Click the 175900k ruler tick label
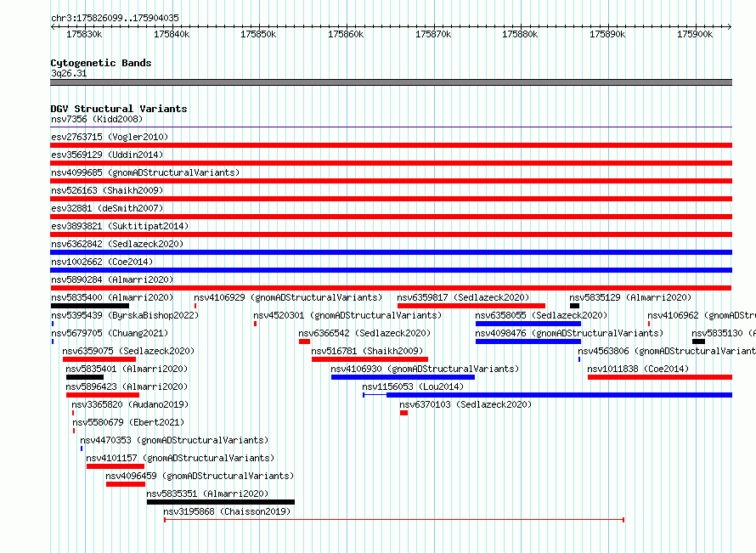Image resolution: width=756 pixels, height=553 pixels. [695, 35]
